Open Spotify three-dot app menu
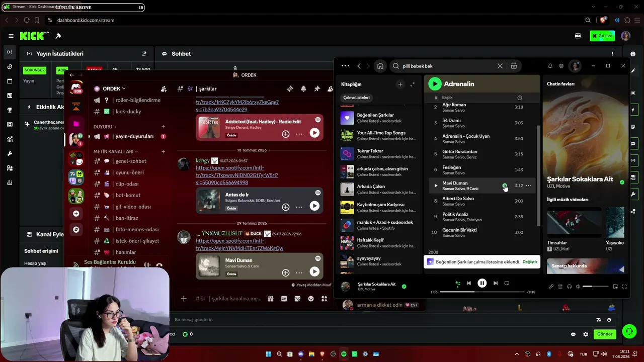 (345, 66)
